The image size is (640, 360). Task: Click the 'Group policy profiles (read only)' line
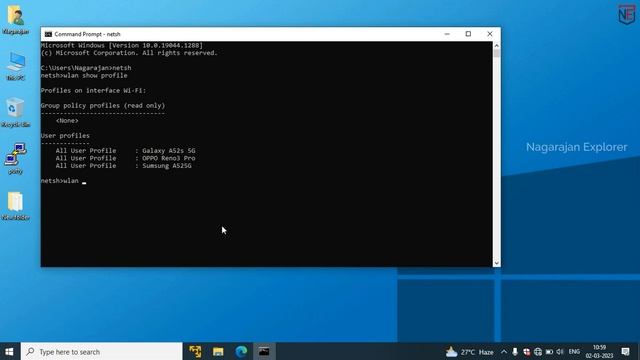click(x=103, y=106)
